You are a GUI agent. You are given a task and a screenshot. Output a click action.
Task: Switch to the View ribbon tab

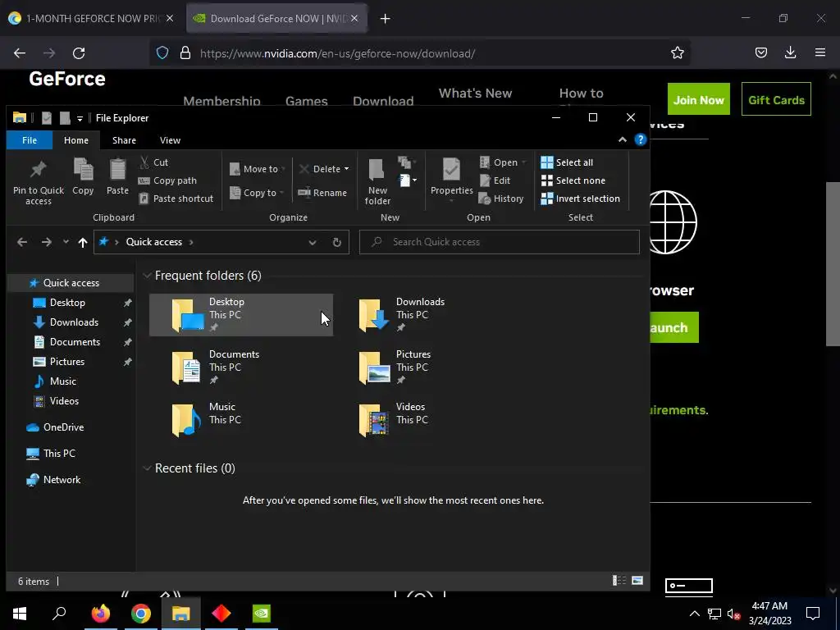[x=170, y=140]
